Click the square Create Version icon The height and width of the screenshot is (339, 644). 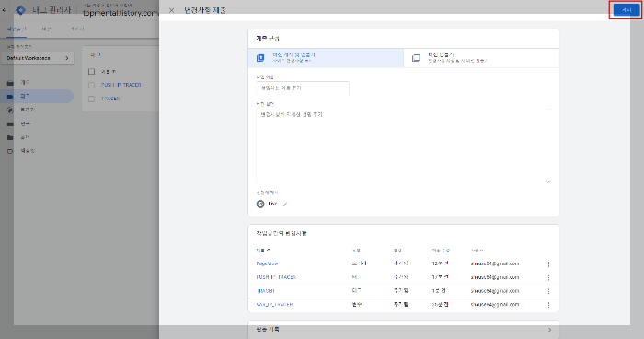tap(416, 58)
